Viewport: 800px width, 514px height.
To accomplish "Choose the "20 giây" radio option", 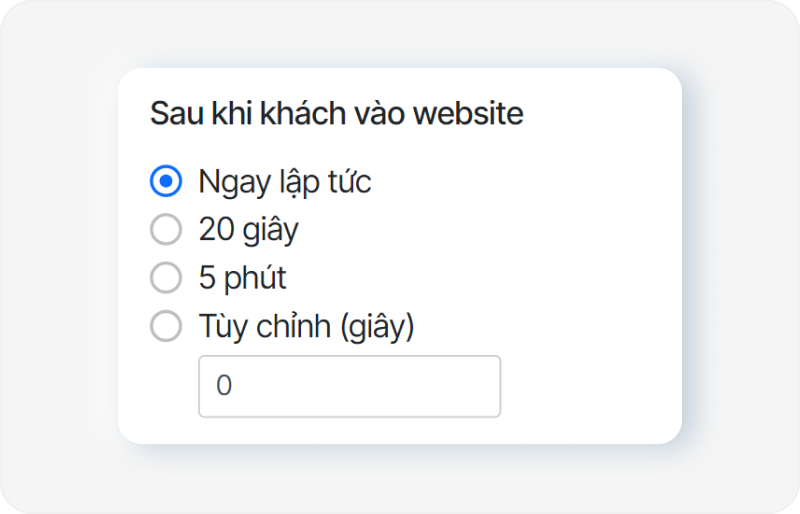I will tap(166, 229).
